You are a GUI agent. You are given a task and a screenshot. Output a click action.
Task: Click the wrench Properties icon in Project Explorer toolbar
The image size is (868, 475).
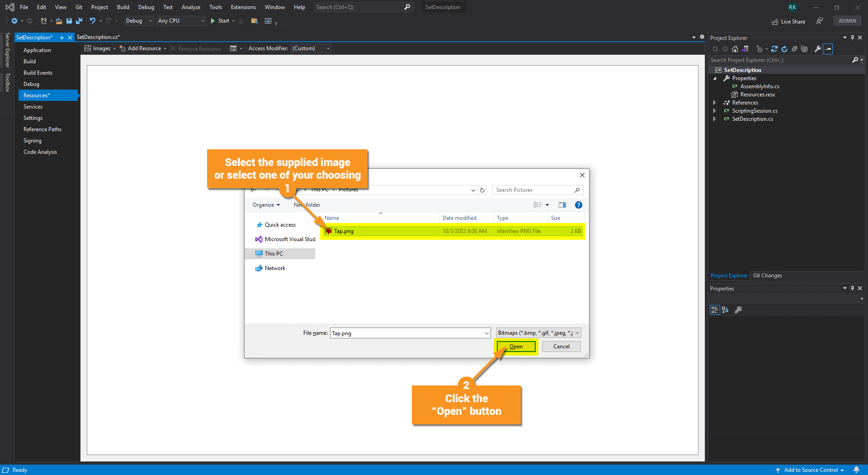coord(818,49)
